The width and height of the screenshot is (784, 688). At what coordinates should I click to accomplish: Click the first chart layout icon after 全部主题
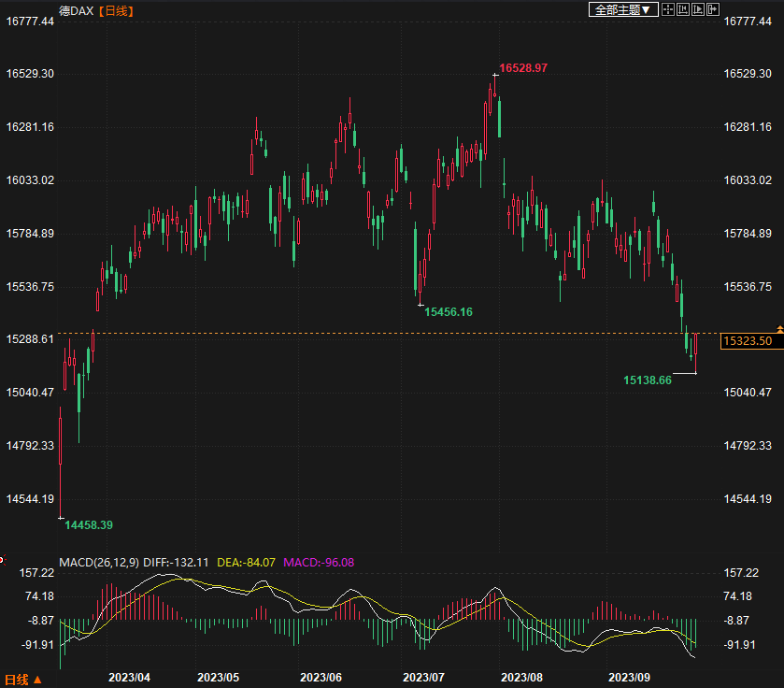click(x=667, y=9)
